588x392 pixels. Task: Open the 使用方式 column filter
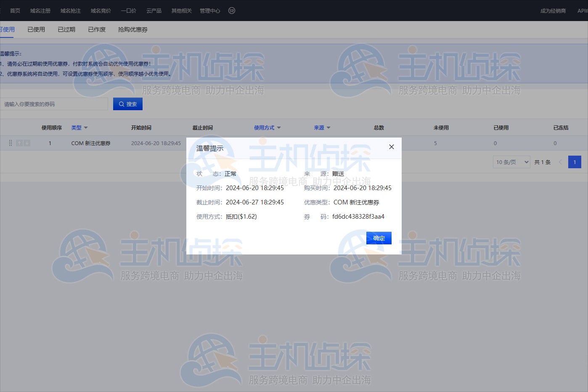coord(279,128)
